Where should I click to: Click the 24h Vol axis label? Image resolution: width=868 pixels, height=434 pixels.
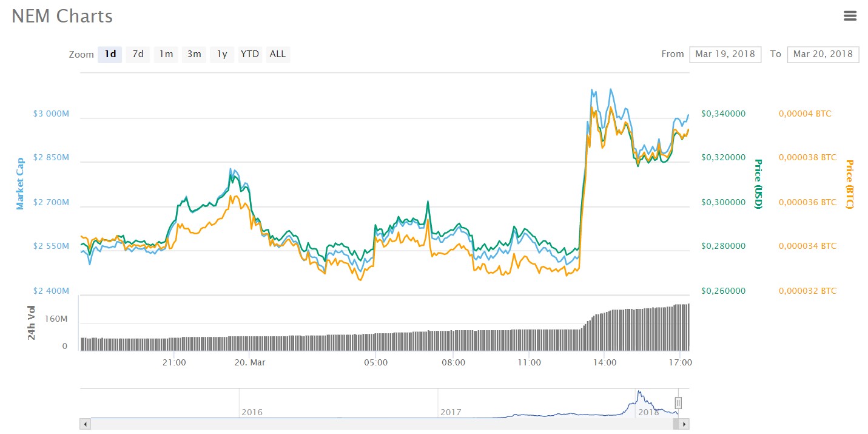[x=32, y=322]
